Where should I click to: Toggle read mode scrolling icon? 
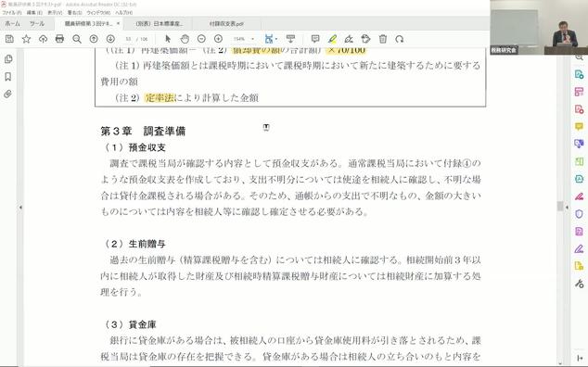(x=290, y=39)
